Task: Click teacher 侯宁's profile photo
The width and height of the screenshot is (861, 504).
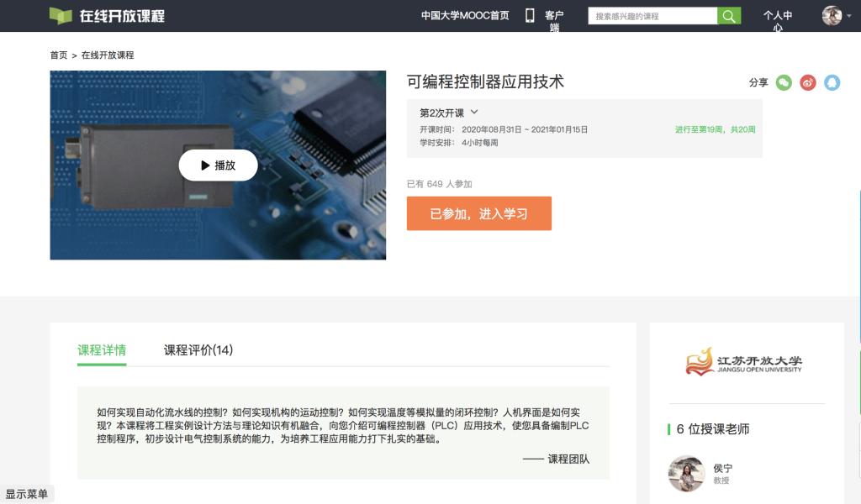Action: point(686,474)
